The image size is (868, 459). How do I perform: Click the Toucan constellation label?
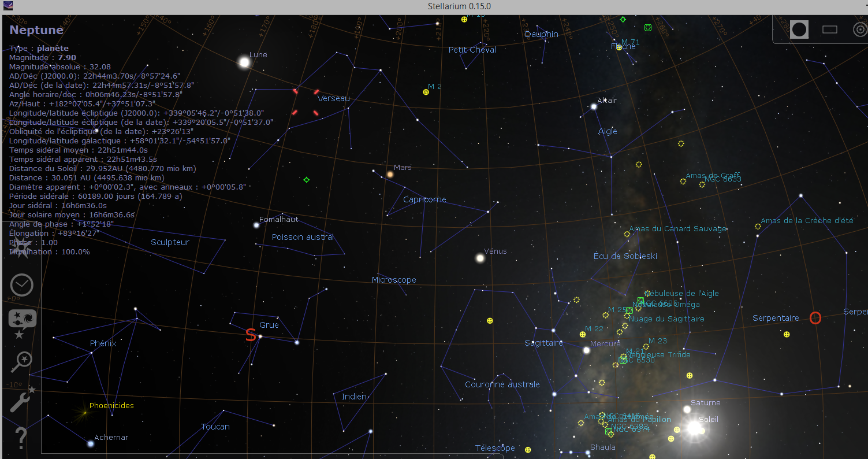[x=215, y=427]
